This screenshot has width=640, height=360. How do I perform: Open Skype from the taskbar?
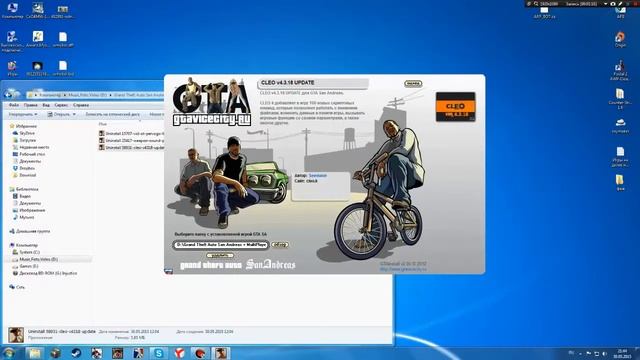(159, 353)
